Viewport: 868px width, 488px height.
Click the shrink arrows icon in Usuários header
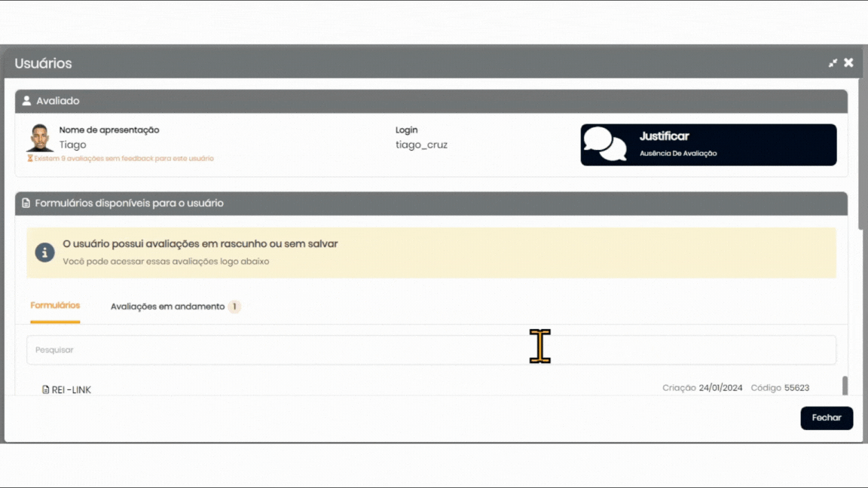pyautogui.click(x=833, y=63)
